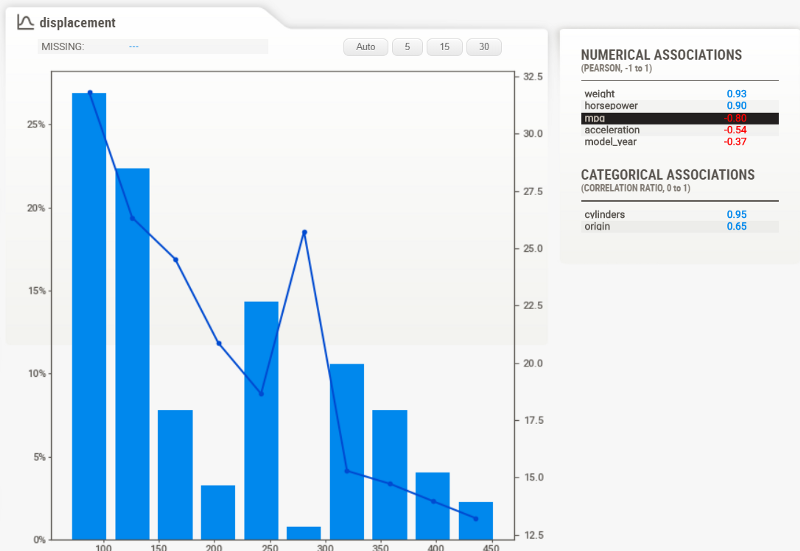Select the cylinders categorical association
Image resolution: width=800 pixels, height=551 pixels.
click(x=680, y=214)
